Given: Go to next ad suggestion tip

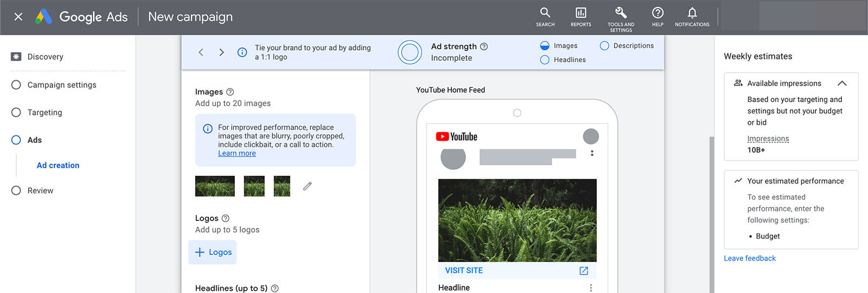Looking at the screenshot, I should point(221,52).
